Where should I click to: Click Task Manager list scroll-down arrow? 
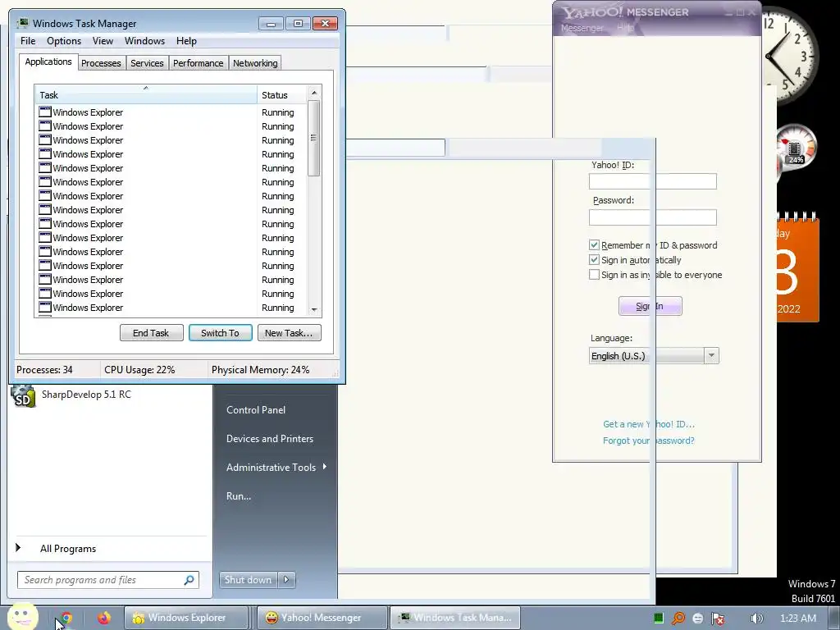(x=314, y=309)
